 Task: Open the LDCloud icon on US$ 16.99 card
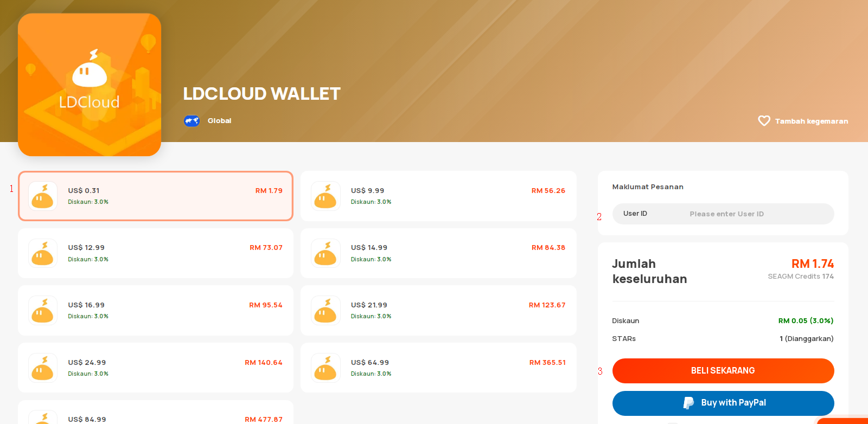[x=43, y=310]
